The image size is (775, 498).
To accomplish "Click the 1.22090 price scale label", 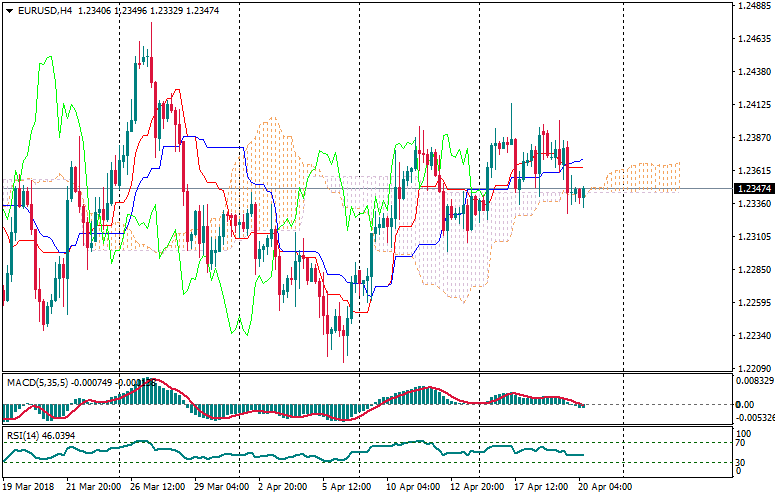I will click(752, 369).
